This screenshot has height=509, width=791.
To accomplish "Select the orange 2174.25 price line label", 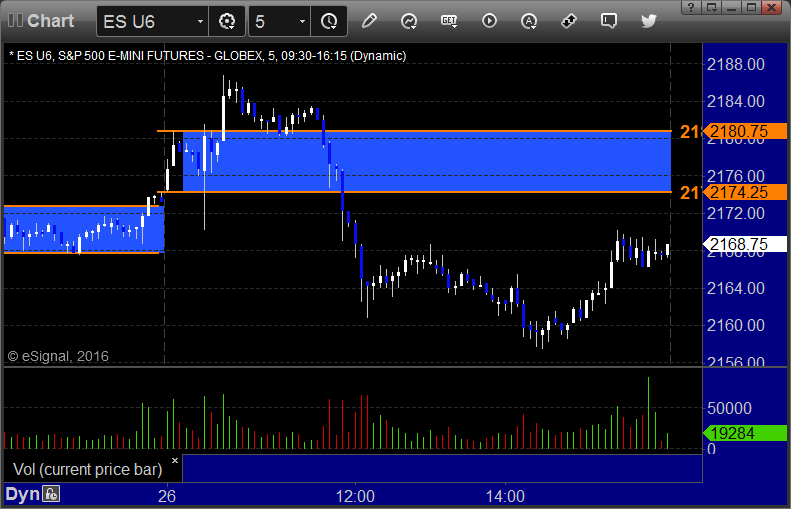I will click(x=746, y=192).
